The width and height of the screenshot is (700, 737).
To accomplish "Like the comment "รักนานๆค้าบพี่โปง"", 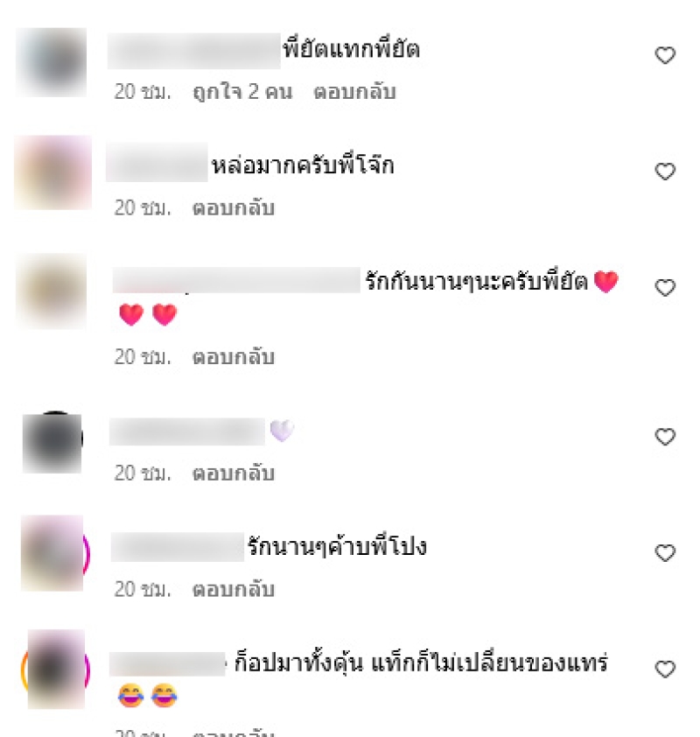I will click(x=665, y=553).
